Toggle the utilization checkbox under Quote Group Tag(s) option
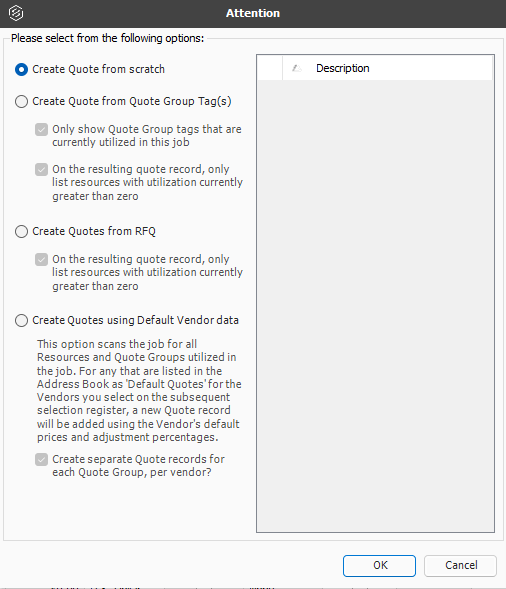 coord(41,169)
